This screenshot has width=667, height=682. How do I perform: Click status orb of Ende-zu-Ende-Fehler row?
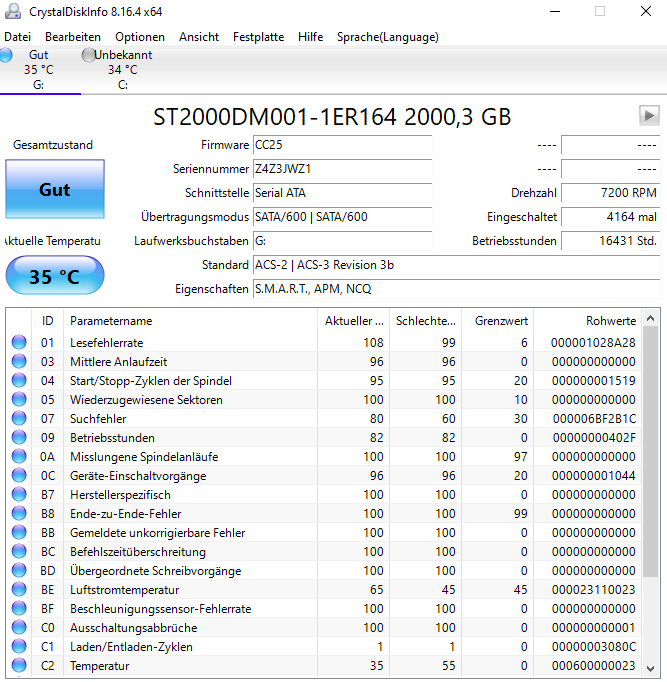pos(19,513)
